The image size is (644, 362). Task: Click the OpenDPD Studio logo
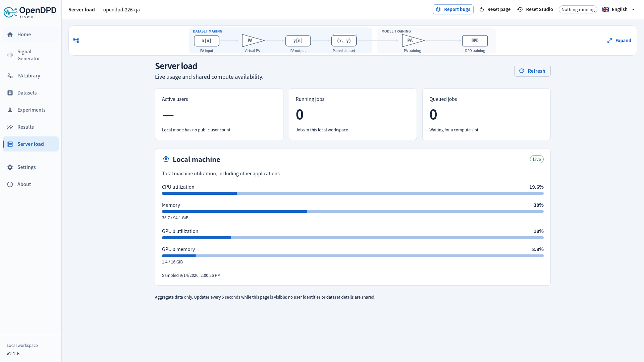[x=30, y=12]
